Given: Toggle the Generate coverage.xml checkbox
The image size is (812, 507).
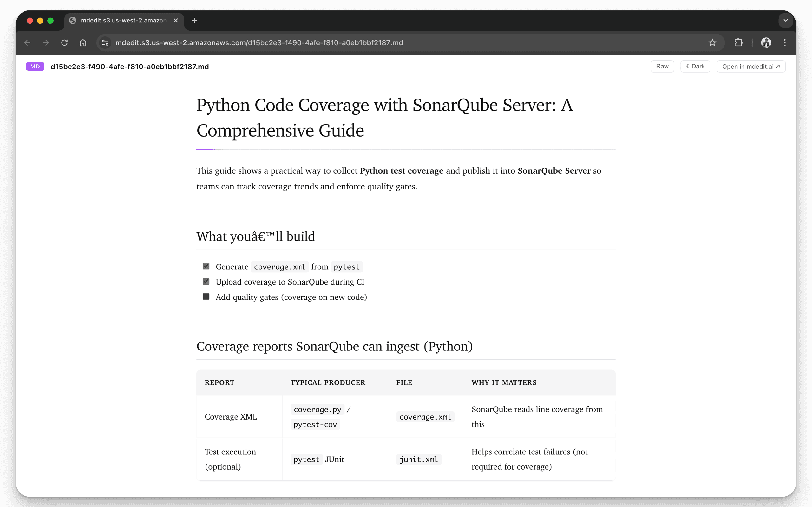Looking at the screenshot, I should coord(206,266).
